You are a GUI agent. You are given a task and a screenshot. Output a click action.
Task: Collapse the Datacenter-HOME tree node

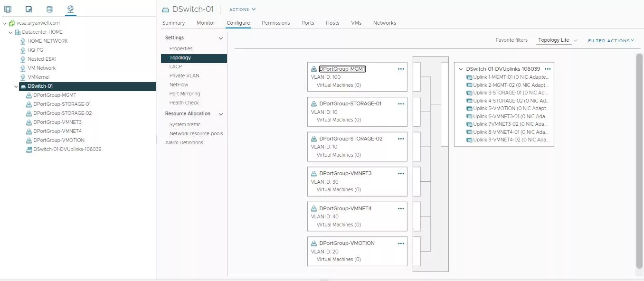(x=10, y=32)
